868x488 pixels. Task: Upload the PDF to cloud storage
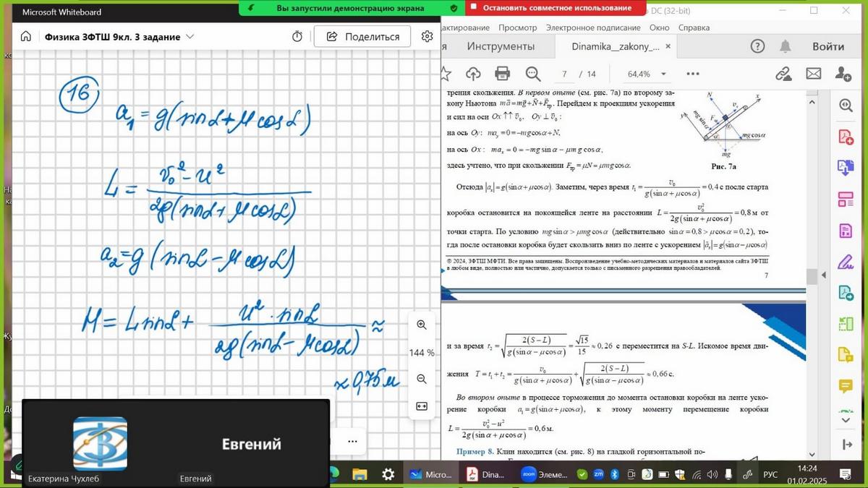(473, 74)
